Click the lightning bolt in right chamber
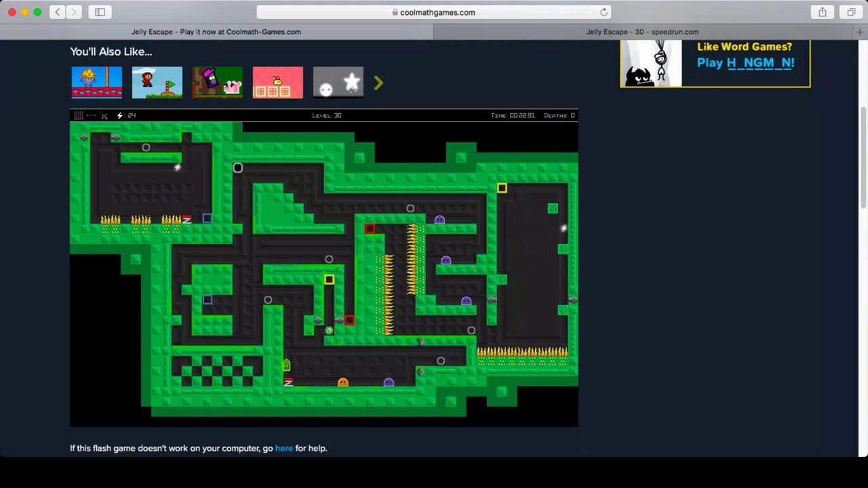868x488 pixels. [564, 228]
